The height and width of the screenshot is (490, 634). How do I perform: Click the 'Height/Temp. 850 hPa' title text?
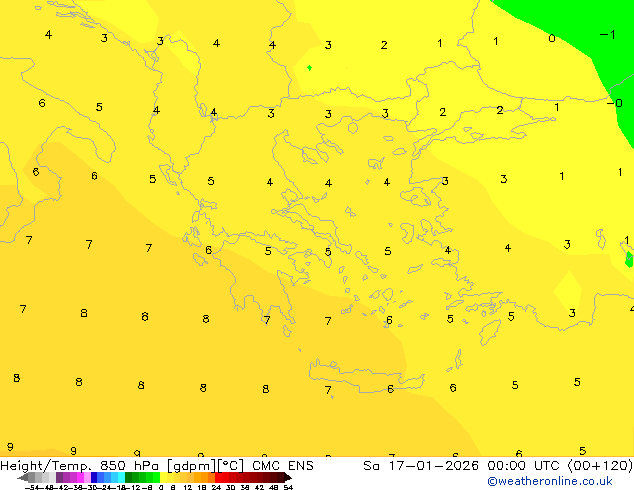pos(80,466)
